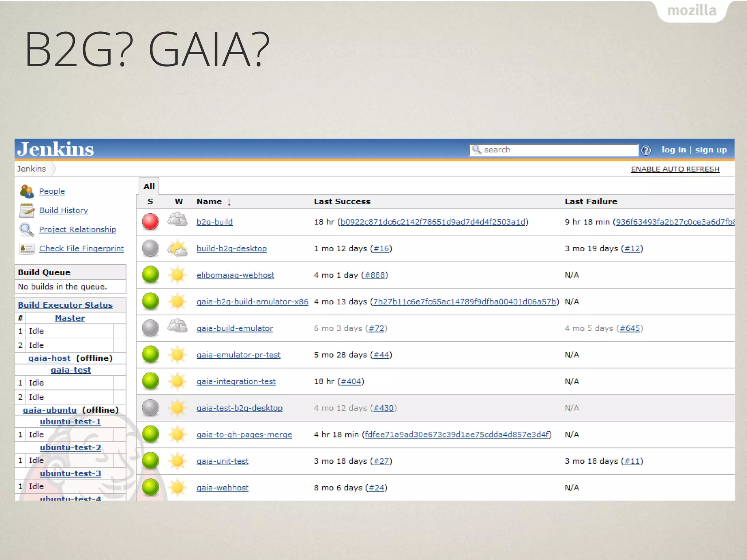
Task: Click the Build History notepad icon
Action: [x=27, y=210]
